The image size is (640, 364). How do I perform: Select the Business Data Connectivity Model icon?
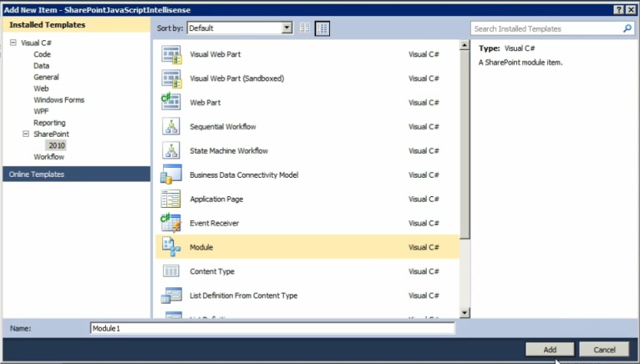[x=171, y=174]
